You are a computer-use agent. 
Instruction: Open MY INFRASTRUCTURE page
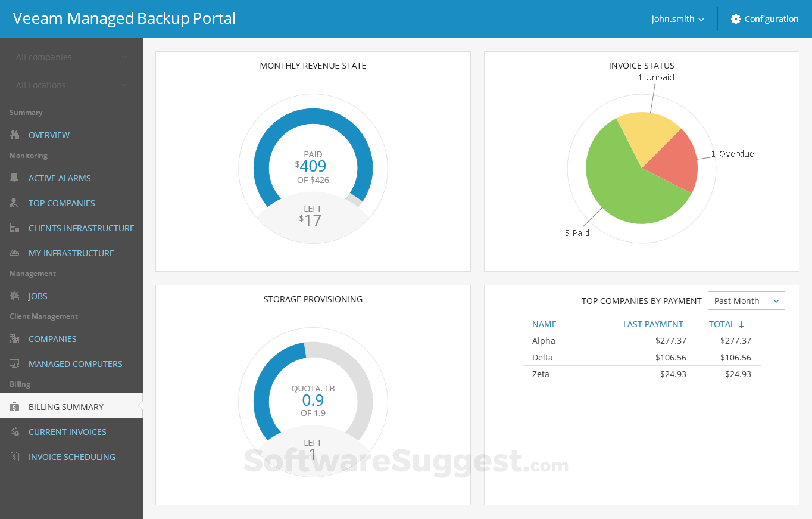[71, 253]
